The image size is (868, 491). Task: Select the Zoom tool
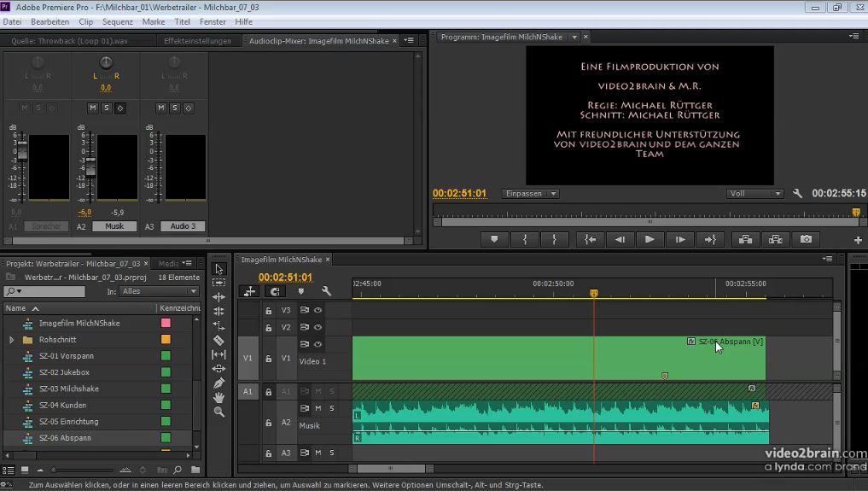click(x=219, y=412)
